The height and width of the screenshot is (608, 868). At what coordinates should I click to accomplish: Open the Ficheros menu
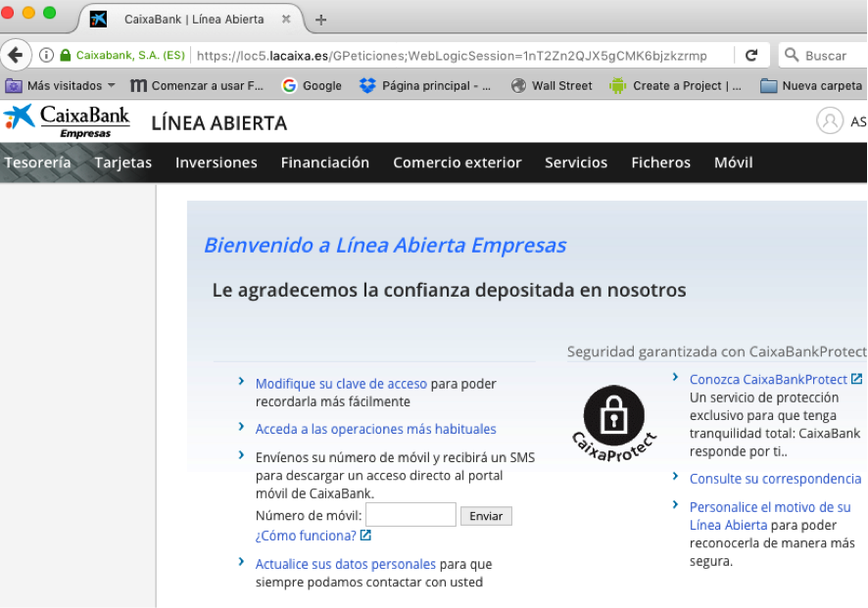(661, 163)
